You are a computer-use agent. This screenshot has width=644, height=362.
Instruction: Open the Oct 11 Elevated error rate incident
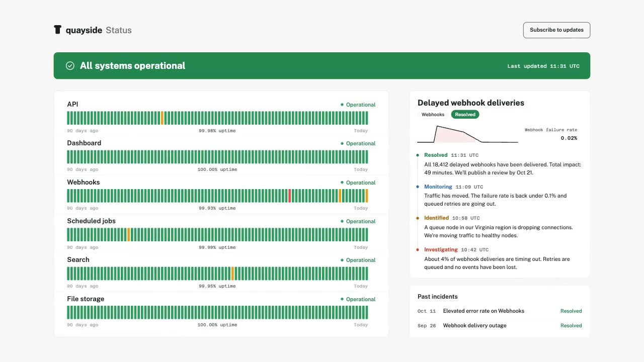pyautogui.click(x=500, y=311)
